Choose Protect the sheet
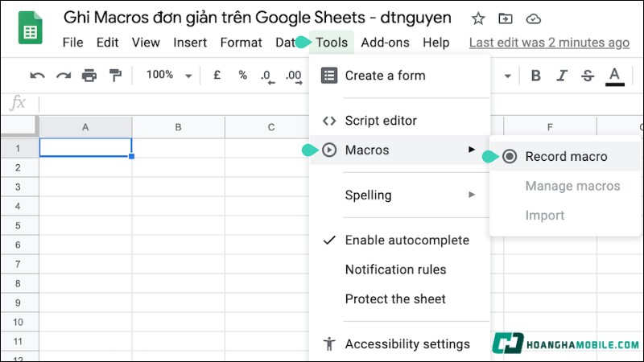This screenshot has width=644, height=362. pos(399,298)
